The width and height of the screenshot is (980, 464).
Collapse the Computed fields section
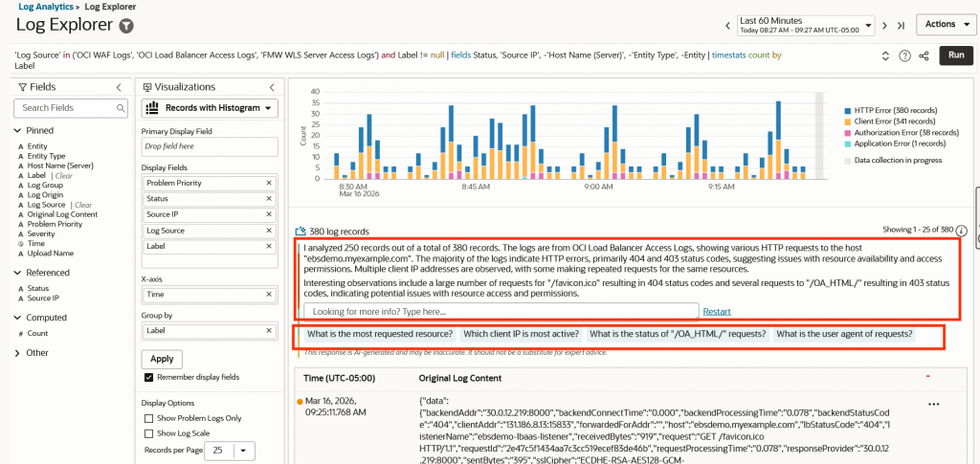coord(17,318)
